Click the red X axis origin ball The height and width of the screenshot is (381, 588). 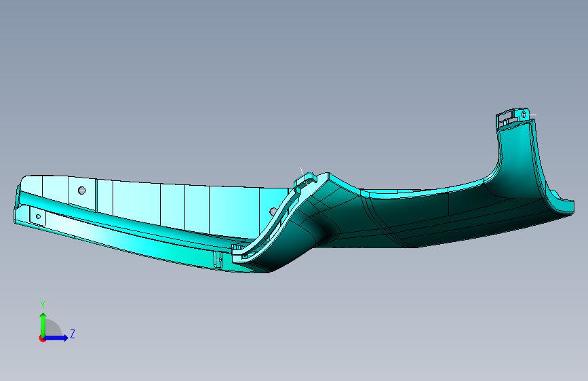coord(42,338)
